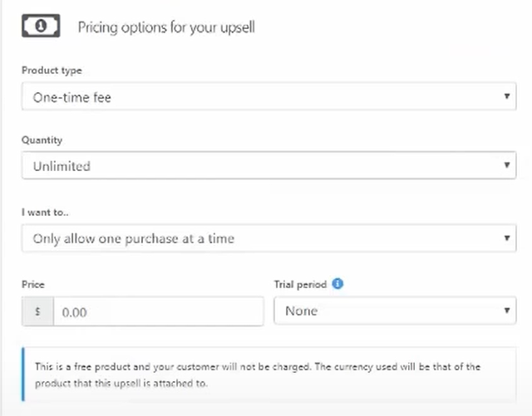Click the 'Pricing options for your upsell' heading
The width and height of the screenshot is (532, 416).
click(x=166, y=27)
